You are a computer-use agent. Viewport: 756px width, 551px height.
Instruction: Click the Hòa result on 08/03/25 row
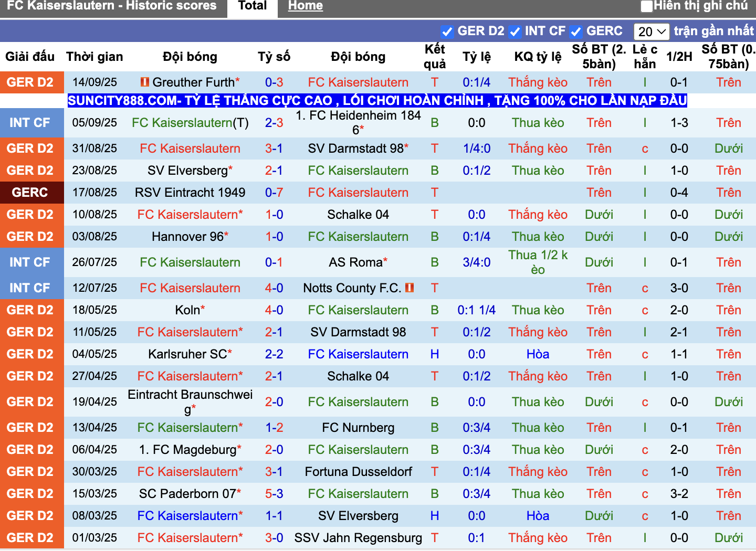tap(538, 516)
